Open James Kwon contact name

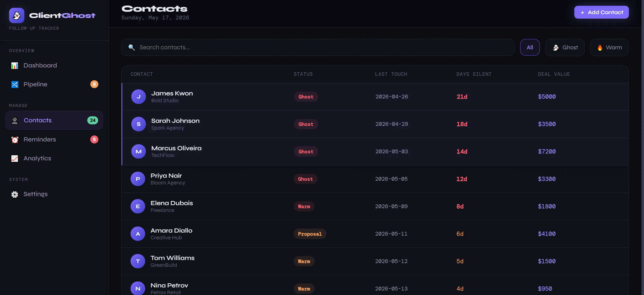tap(172, 93)
